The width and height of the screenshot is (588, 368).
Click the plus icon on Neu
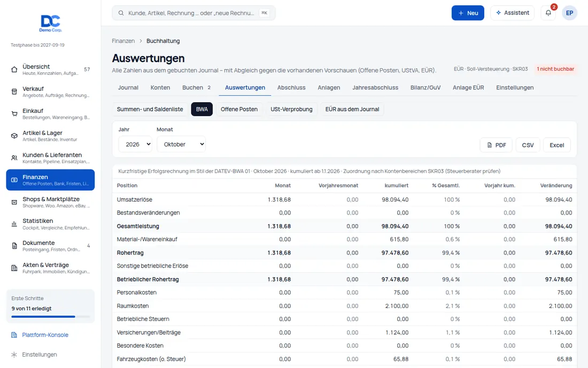click(461, 13)
